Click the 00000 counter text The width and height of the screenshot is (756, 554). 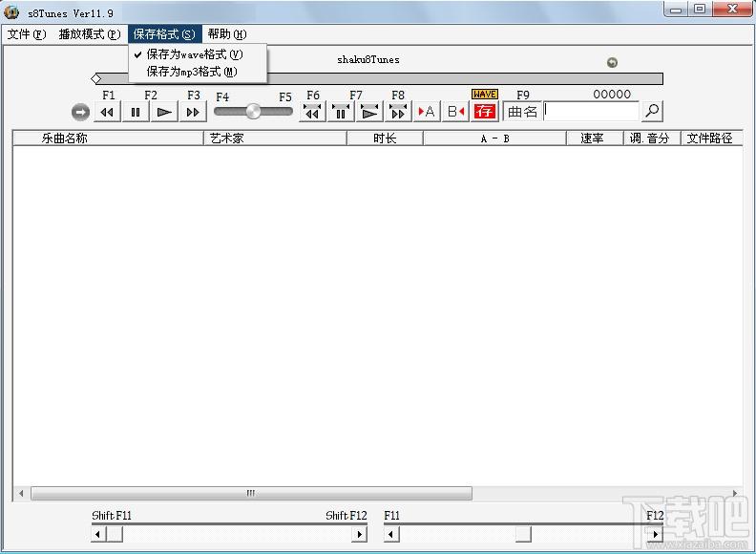pos(612,95)
